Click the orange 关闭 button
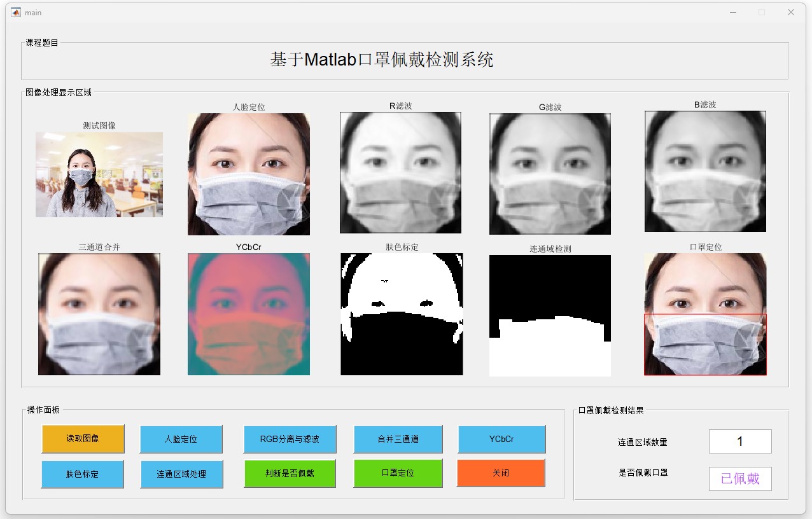Viewport: 812px width, 519px height. [501, 473]
